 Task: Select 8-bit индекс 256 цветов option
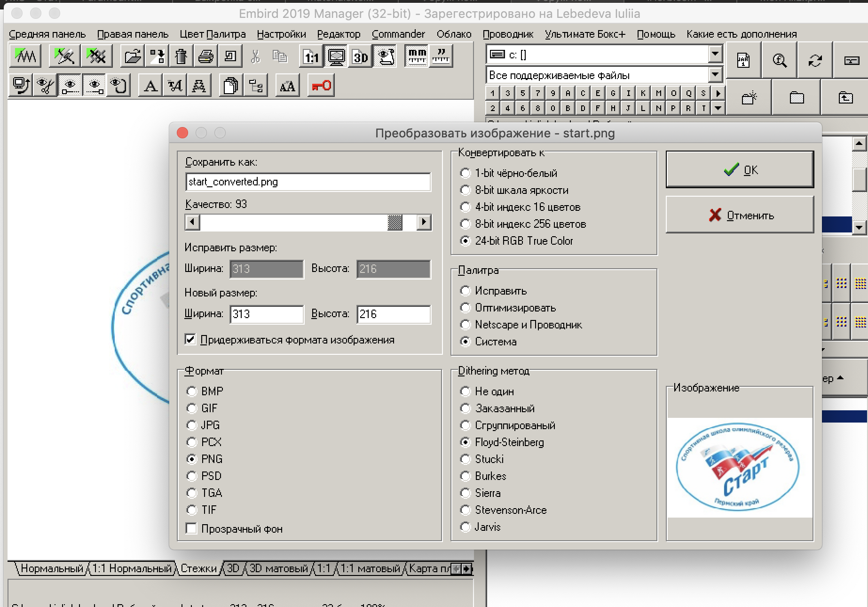point(465,224)
